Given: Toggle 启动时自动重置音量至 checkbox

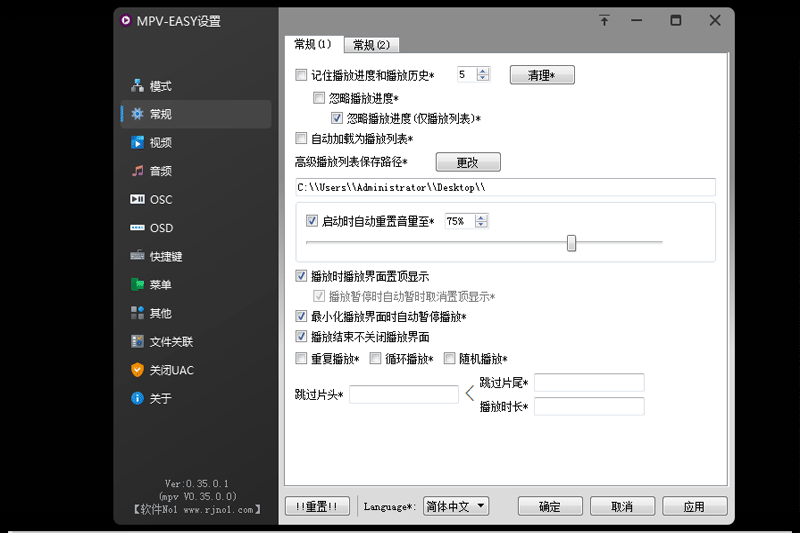Looking at the screenshot, I should [x=312, y=221].
